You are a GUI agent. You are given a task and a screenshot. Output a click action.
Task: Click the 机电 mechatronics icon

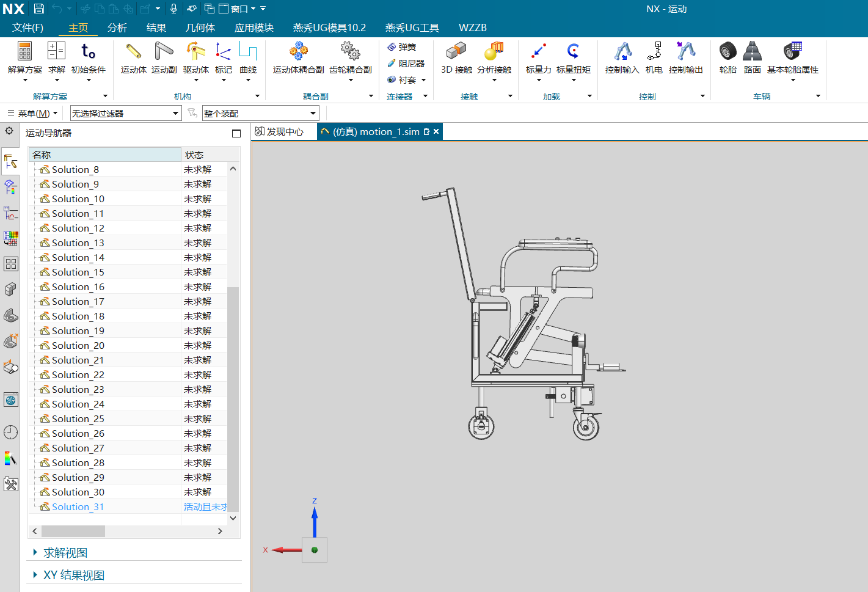654,51
